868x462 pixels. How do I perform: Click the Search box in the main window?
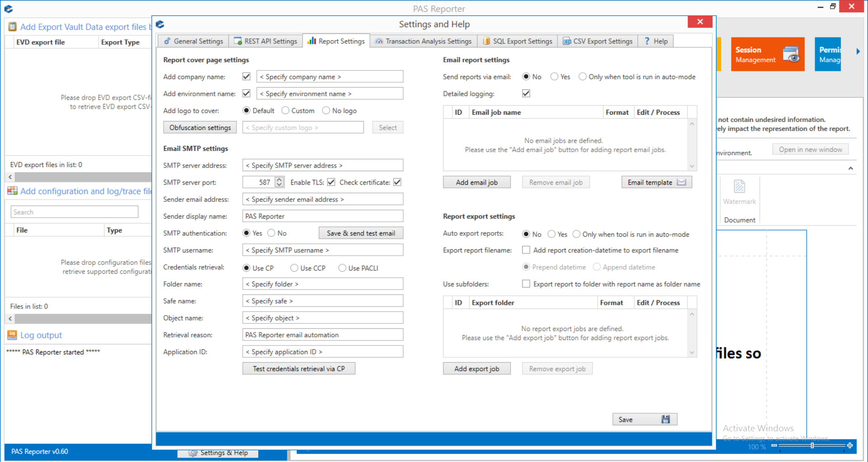(75, 212)
